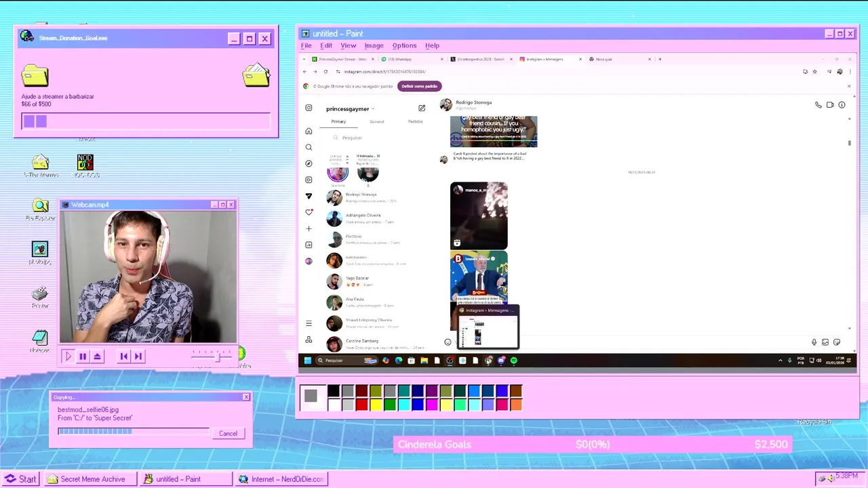Image resolution: width=868 pixels, height=488 pixels.
Task: Click Windows Start button in captured taskbar
Action: tap(307, 361)
